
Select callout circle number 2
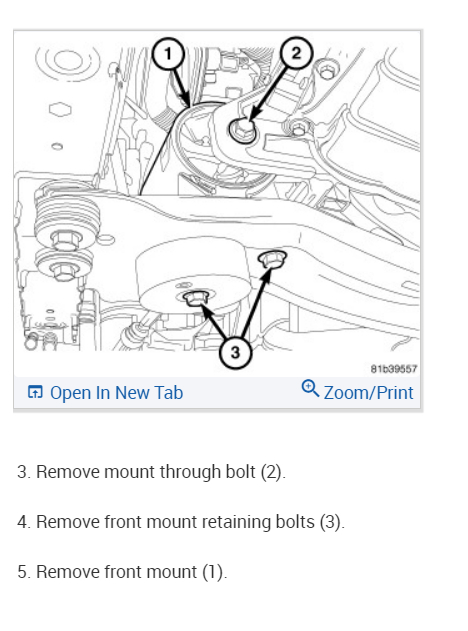coord(296,53)
